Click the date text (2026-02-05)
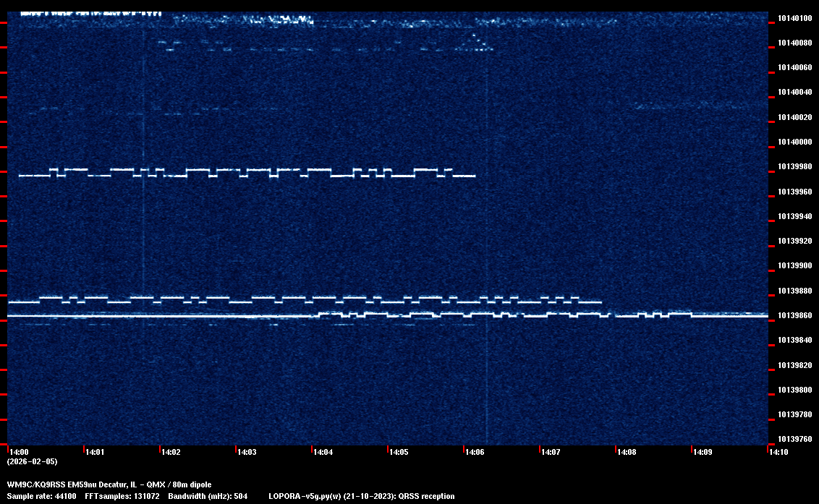This screenshot has width=819, height=504. tap(32, 461)
